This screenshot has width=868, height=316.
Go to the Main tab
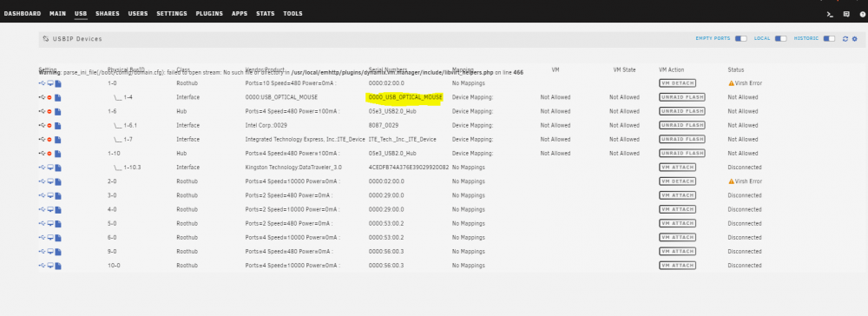pyautogui.click(x=58, y=13)
